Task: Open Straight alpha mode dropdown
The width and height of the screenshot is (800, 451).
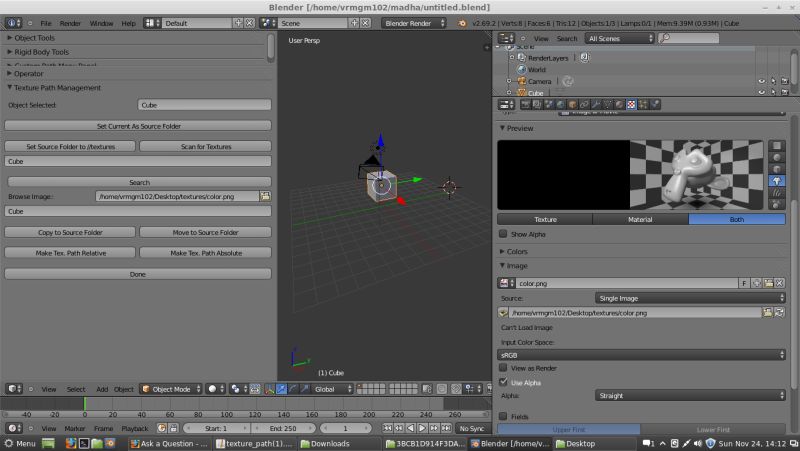Action: coord(690,395)
